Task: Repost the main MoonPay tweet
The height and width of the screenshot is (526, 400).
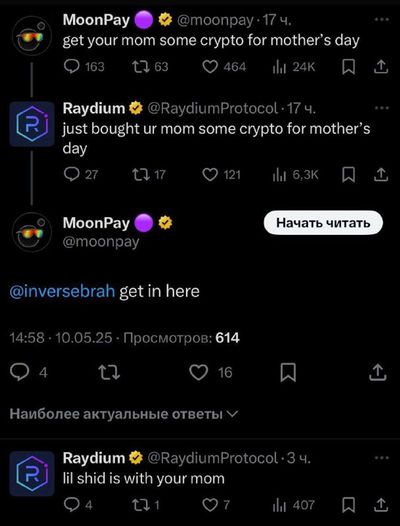Action: (109, 372)
